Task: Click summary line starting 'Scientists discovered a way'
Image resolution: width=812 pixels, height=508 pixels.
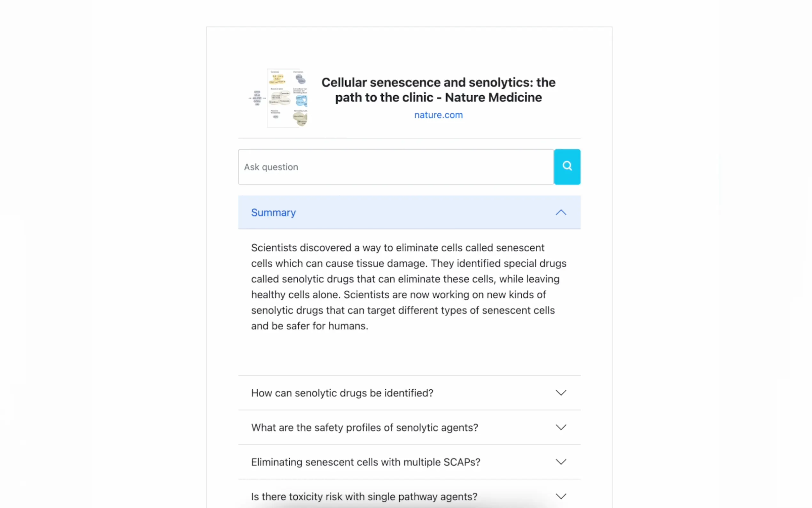Action: 397,248
